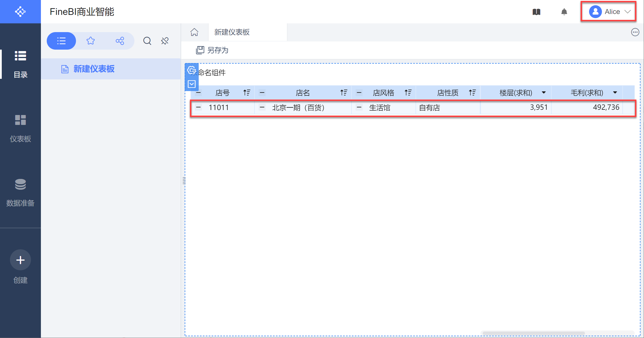The height and width of the screenshot is (338, 644).
Task: Open the help documentation book icon
Action: (x=536, y=12)
